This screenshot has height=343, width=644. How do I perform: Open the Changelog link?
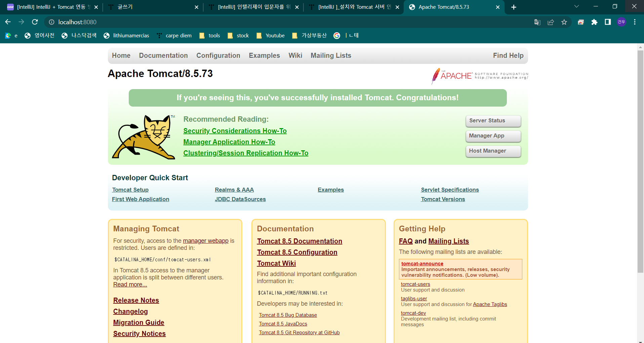130,311
